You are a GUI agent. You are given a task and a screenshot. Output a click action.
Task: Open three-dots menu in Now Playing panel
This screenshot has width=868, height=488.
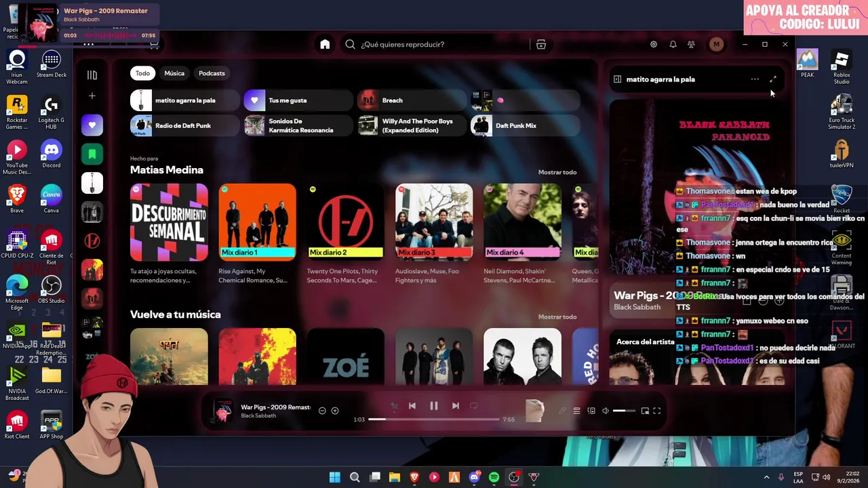pyautogui.click(x=755, y=79)
